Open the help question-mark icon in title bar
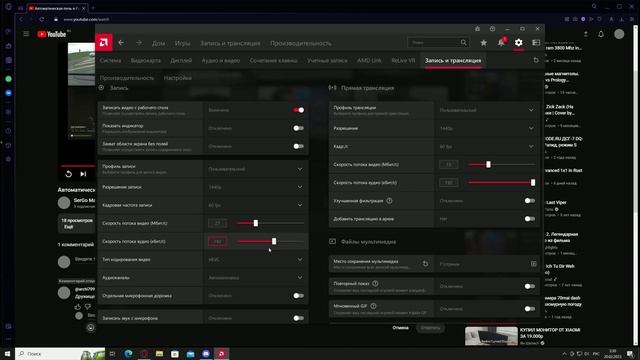The width and height of the screenshot is (640, 360). coord(492,29)
